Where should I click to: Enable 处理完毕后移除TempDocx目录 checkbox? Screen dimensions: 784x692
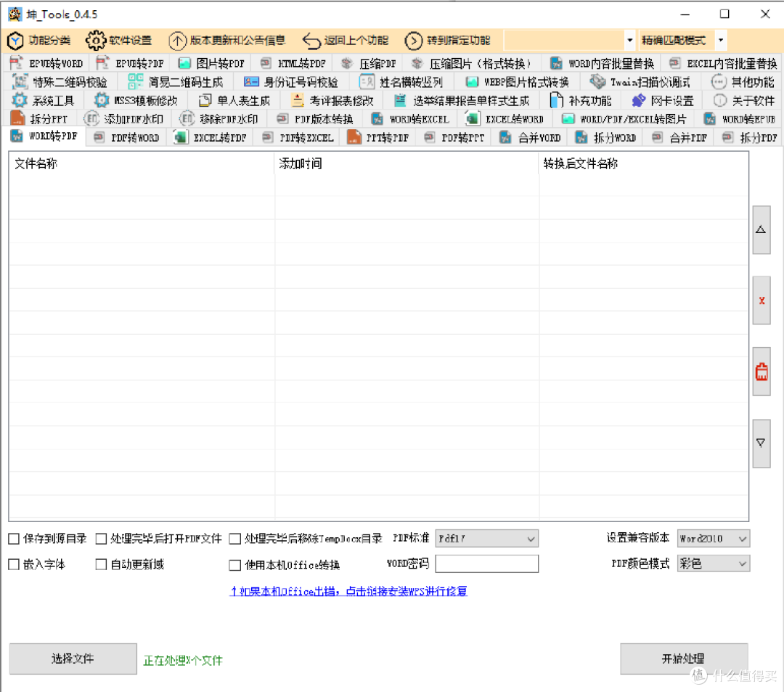pyautogui.click(x=235, y=539)
